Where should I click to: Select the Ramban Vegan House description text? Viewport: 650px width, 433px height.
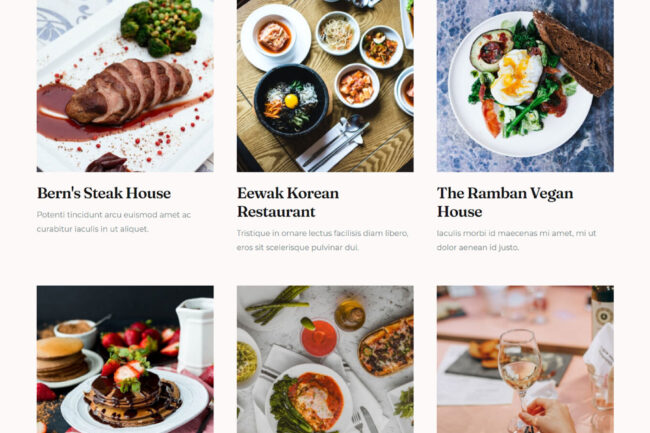pos(517,240)
